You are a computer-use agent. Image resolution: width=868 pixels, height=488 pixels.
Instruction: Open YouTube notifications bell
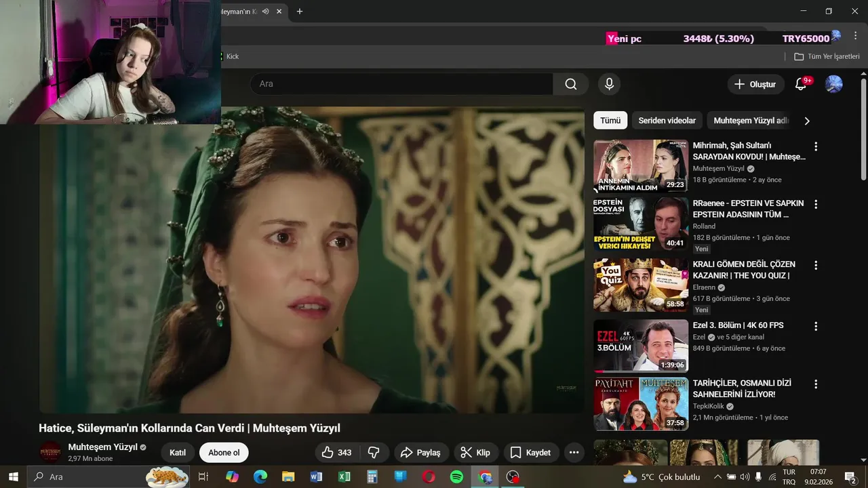click(801, 84)
